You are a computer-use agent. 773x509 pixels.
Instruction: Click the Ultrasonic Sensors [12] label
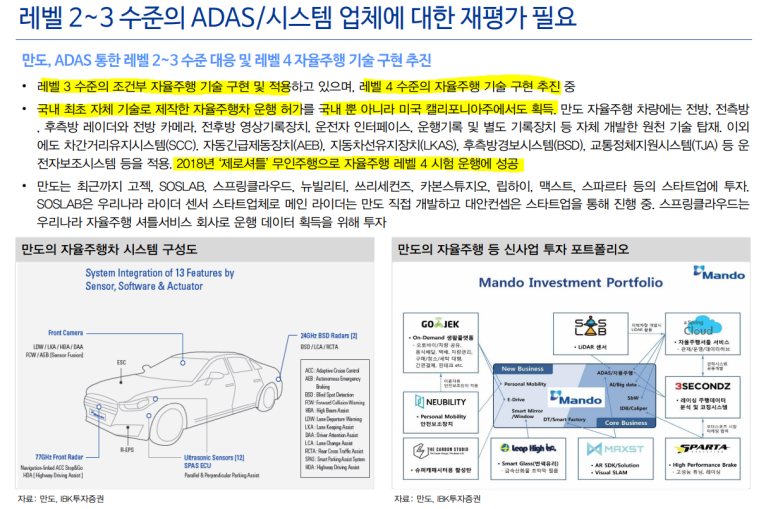pos(214,458)
